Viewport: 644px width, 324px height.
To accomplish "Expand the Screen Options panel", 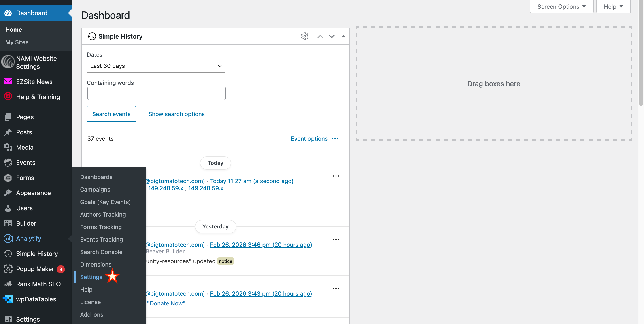I will tap(561, 7).
